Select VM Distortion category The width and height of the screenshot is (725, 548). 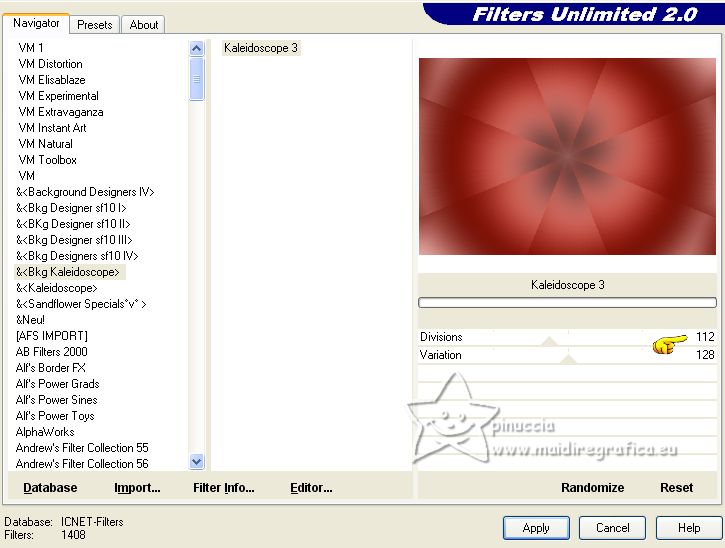point(50,64)
